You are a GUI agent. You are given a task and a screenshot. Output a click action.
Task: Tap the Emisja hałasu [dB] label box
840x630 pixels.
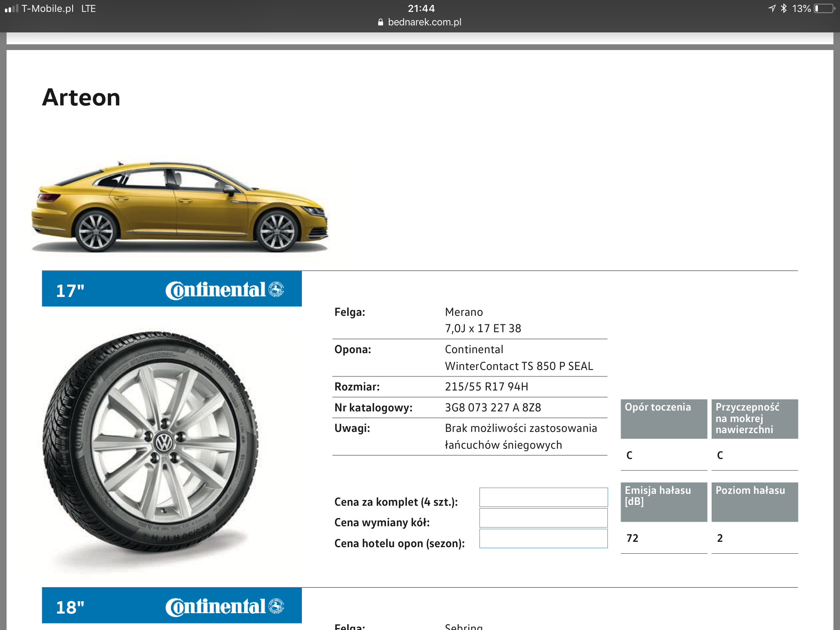point(664,501)
